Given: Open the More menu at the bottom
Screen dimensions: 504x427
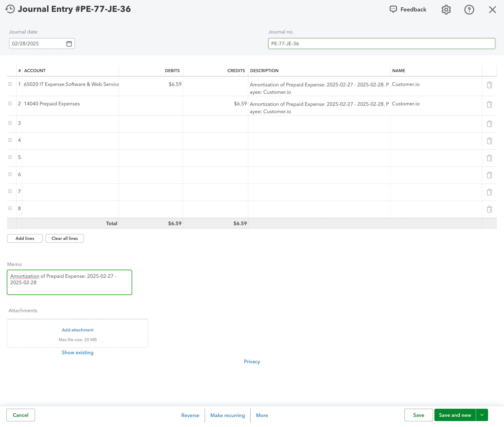Looking at the screenshot, I should 262,415.
